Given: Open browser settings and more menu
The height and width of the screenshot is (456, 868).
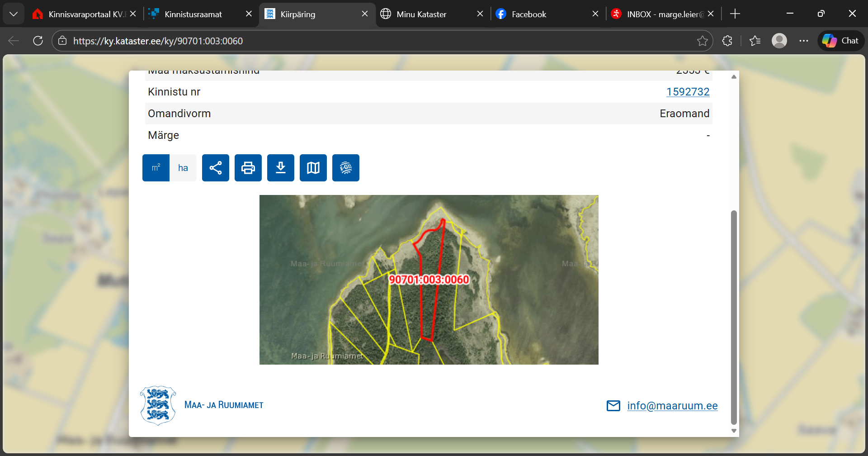Looking at the screenshot, I should (x=803, y=41).
